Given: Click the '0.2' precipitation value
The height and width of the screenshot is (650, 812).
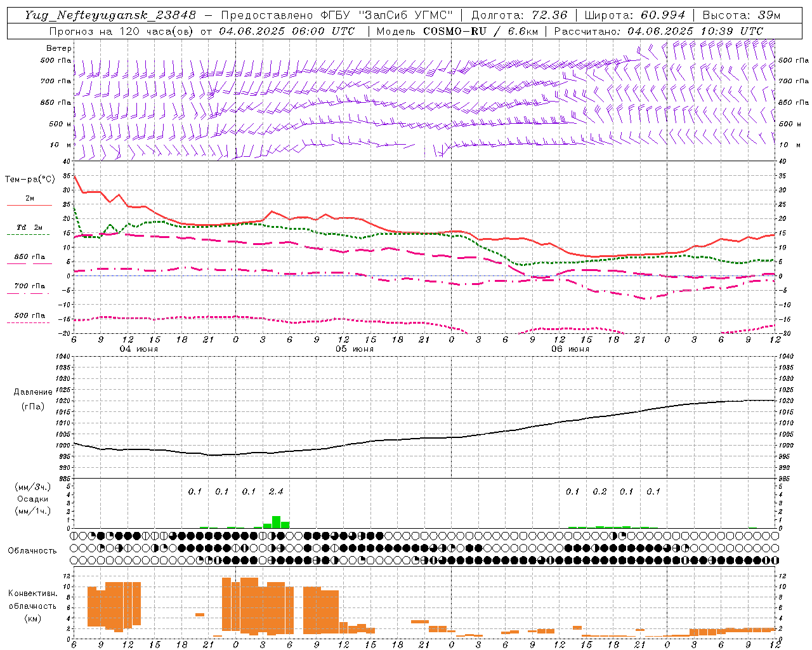Looking at the screenshot, I should [x=599, y=491].
